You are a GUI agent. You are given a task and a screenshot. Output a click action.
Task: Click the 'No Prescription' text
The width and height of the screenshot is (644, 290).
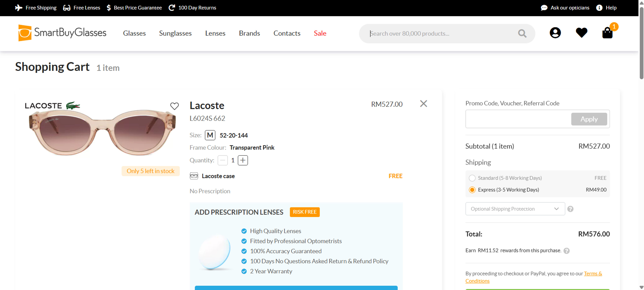[210, 191]
